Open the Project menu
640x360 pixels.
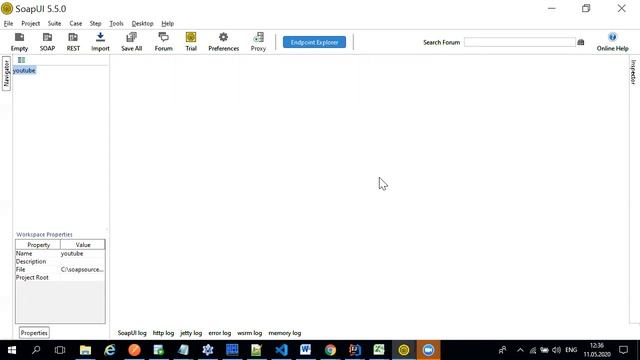click(x=31, y=23)
